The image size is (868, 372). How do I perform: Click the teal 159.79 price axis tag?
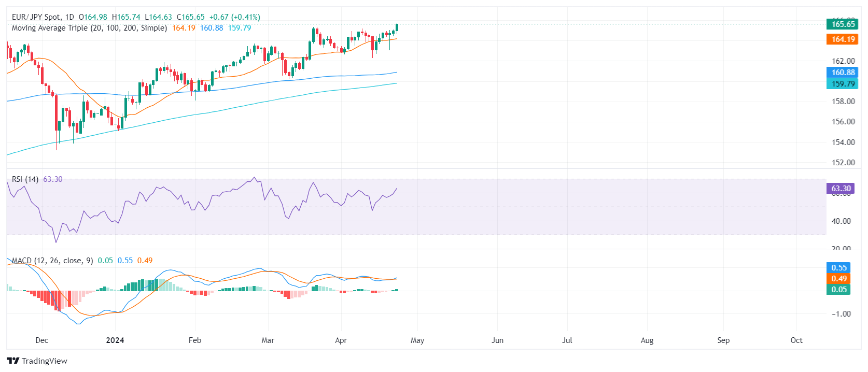click(x=842, y=84)
